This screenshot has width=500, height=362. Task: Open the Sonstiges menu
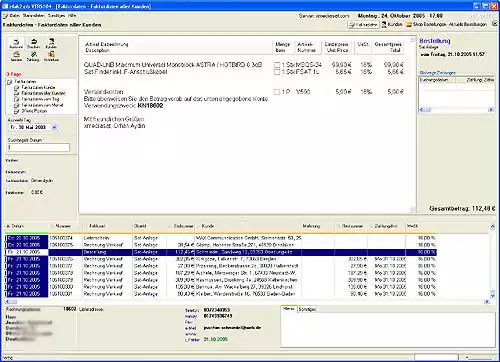click(56, 16)
